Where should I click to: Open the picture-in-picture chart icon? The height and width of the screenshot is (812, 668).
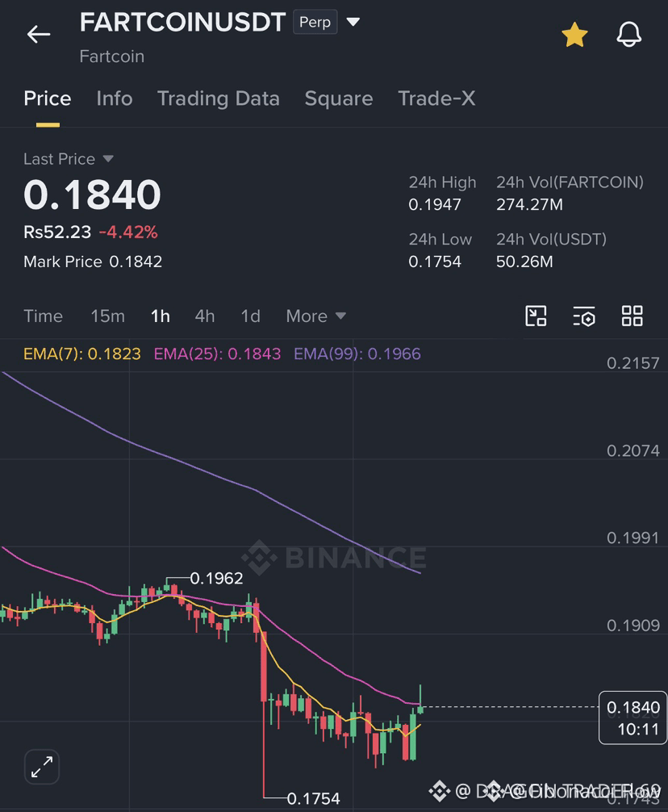[x=536, y=316]
